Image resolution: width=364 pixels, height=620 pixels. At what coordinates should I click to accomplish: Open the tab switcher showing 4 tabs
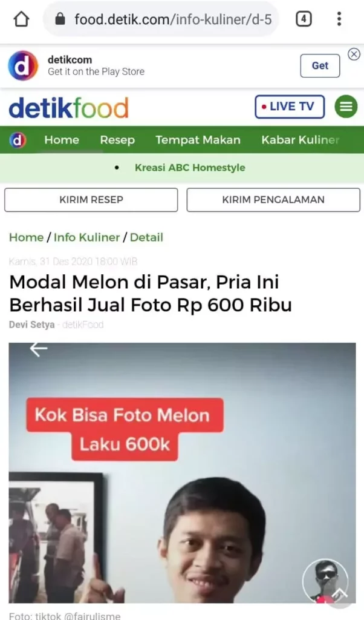pyautogui.click(x=303, y=19)
